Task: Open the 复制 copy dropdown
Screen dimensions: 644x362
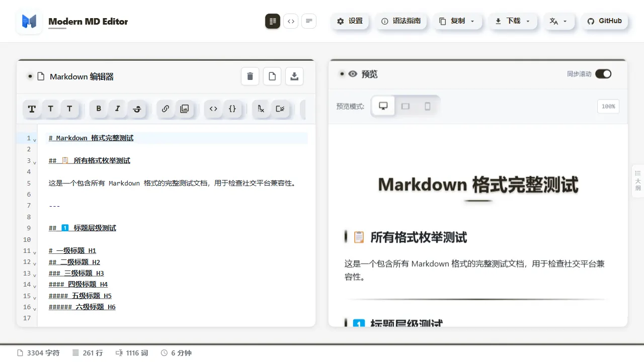Action: coord(457,21)
